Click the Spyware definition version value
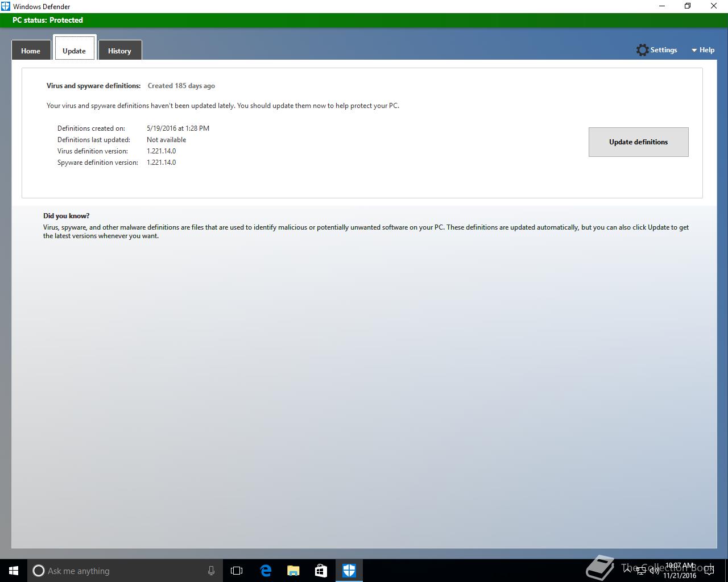This screenshot has width=728, height=582. click(162, 163)
